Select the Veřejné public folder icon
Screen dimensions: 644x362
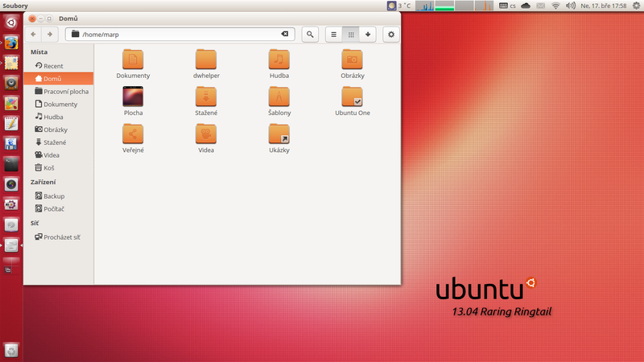(x=133, y=134)
